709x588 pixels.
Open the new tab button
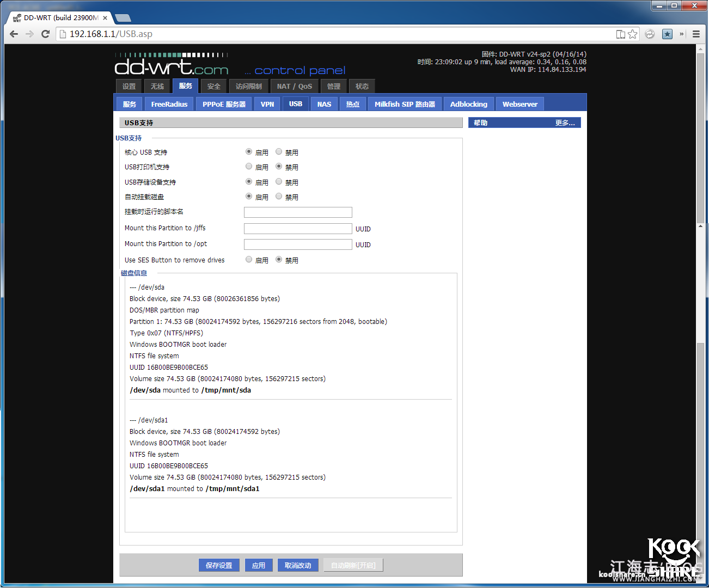[x=123, y=18]
